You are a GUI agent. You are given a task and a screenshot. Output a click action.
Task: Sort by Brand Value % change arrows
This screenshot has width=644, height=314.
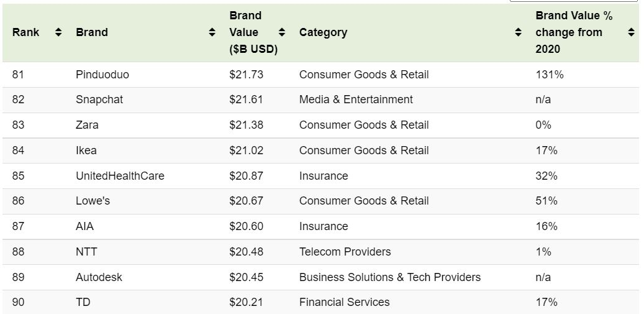click(631, 32)
